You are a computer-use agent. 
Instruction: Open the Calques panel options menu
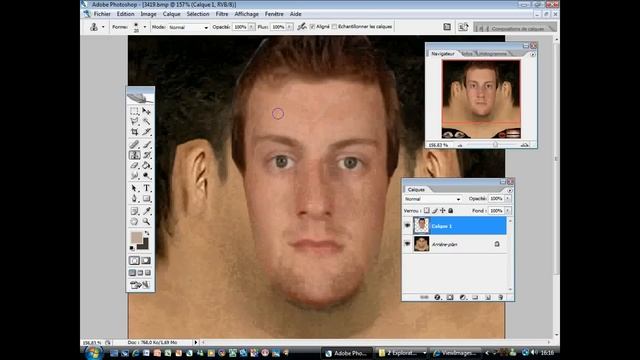click(x=509, y=190)
